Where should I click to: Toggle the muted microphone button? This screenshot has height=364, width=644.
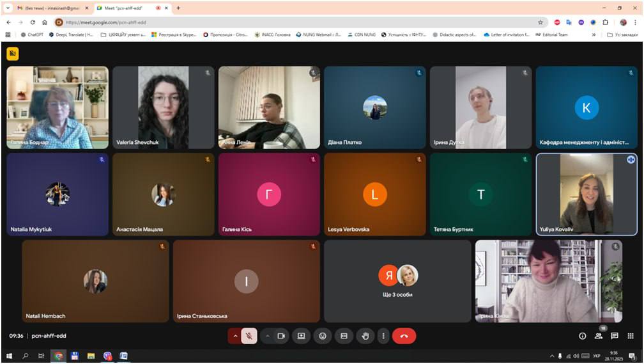pyautogui.click(x=249, y=336)
